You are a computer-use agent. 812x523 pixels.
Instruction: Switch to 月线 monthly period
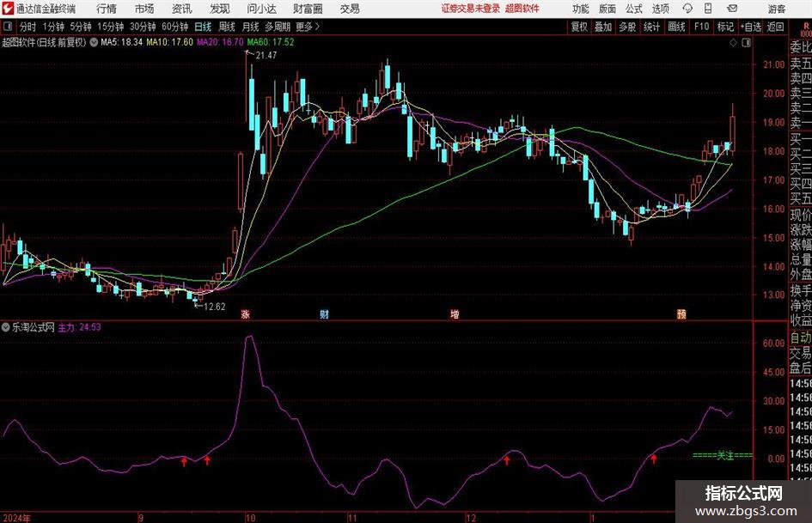(251, 27)
